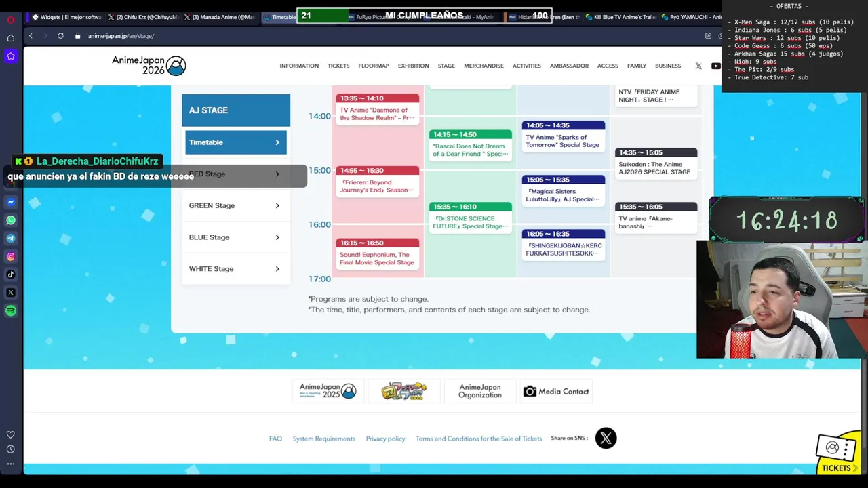Open the AMBASSADOR menu item
Screen dimensions: 868x488
click(x=569, y=66)
